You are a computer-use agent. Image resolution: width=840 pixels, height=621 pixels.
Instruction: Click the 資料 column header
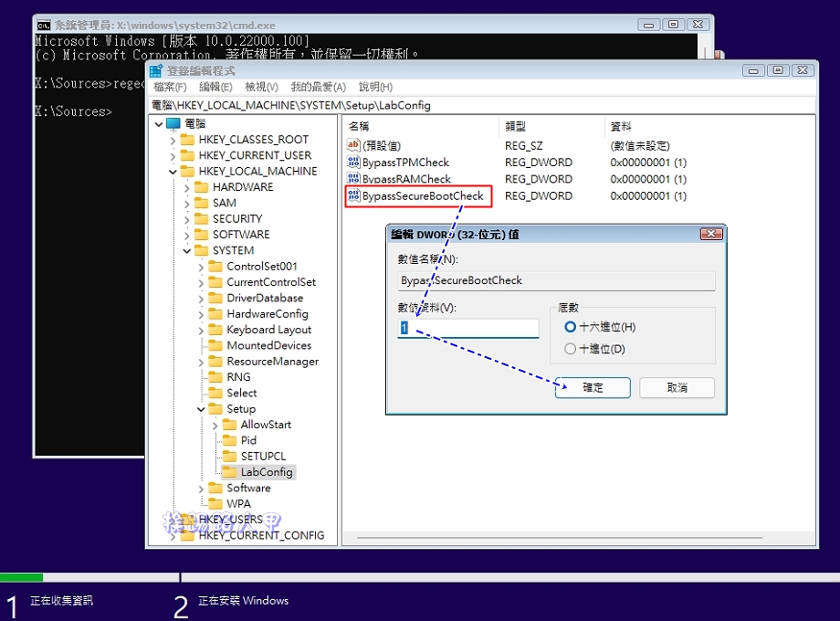[709, 126]
